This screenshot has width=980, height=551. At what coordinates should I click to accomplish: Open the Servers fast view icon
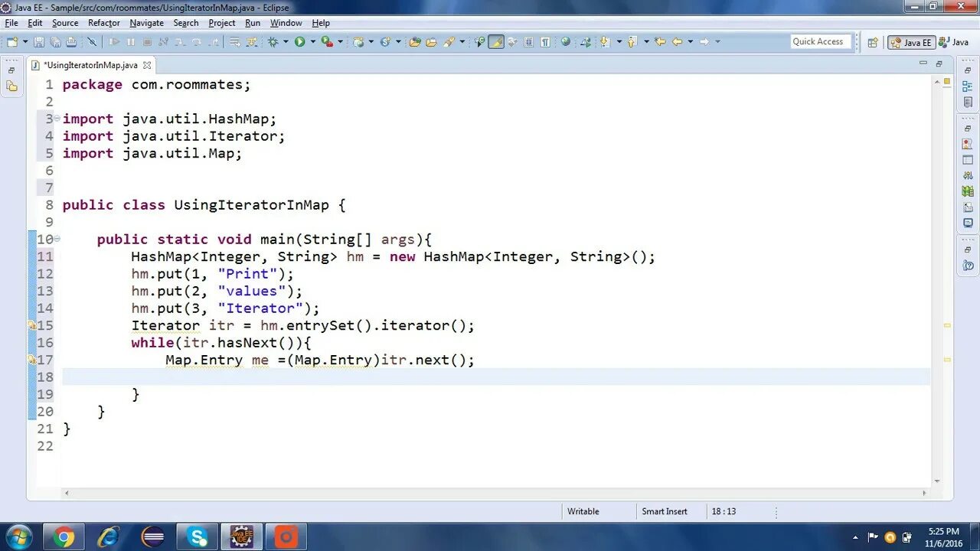(x=968, y=176)
